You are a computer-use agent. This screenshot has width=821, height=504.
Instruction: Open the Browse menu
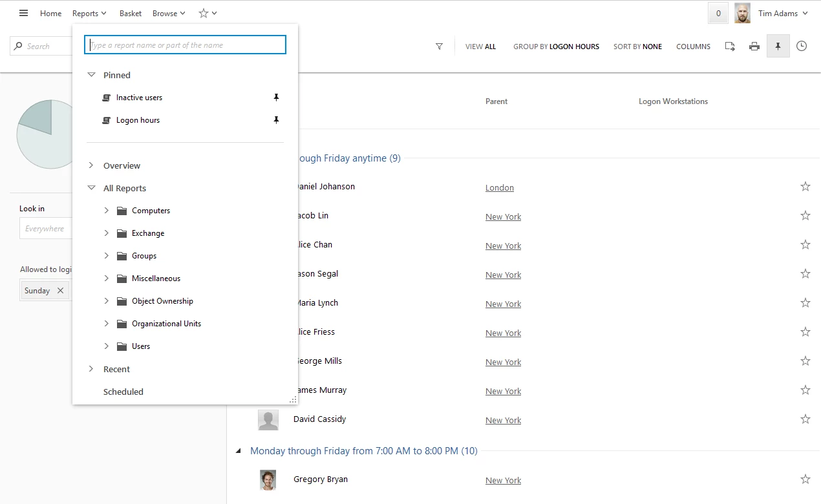pyautogui.click(x=169, y=13)
